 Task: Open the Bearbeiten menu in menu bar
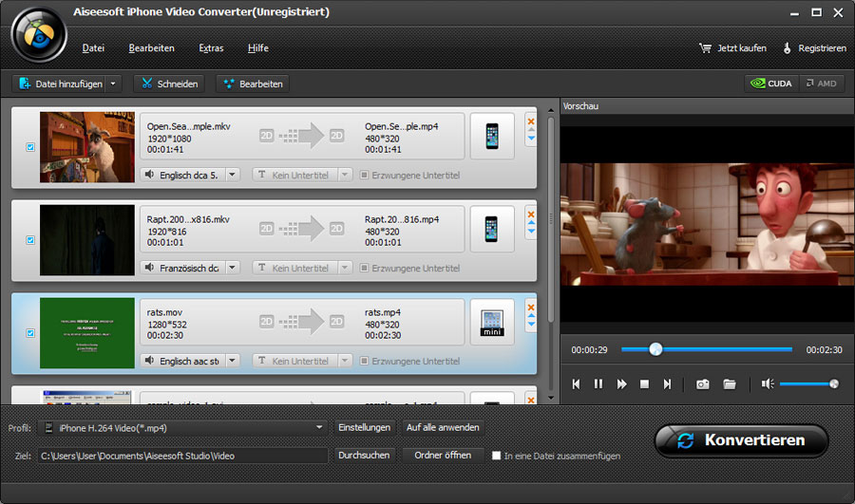click(152, 48)
